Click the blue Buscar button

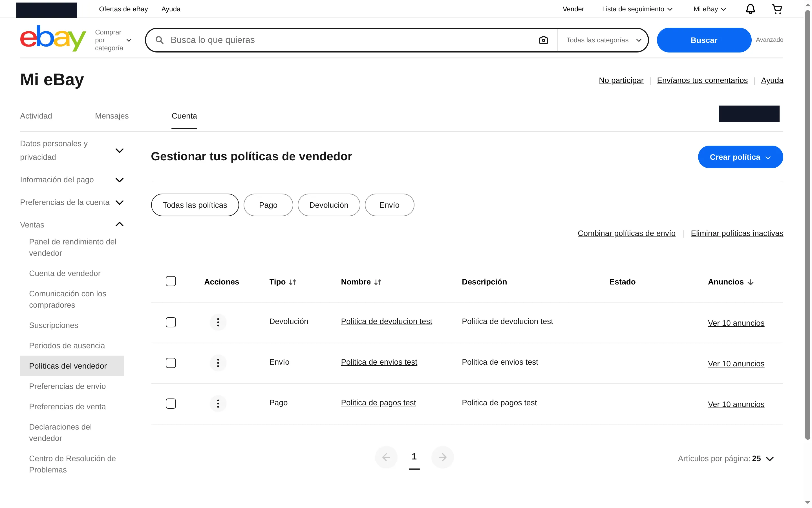(x=704, y=40)
